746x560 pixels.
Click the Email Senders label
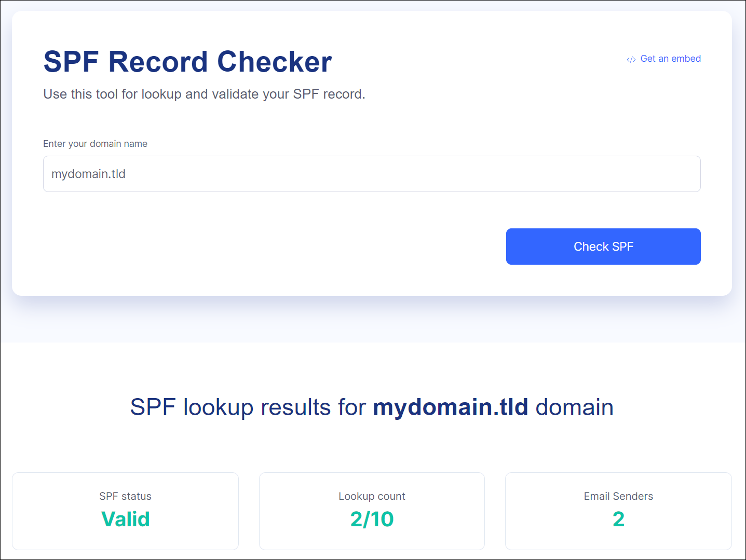[x=618, y=496]
